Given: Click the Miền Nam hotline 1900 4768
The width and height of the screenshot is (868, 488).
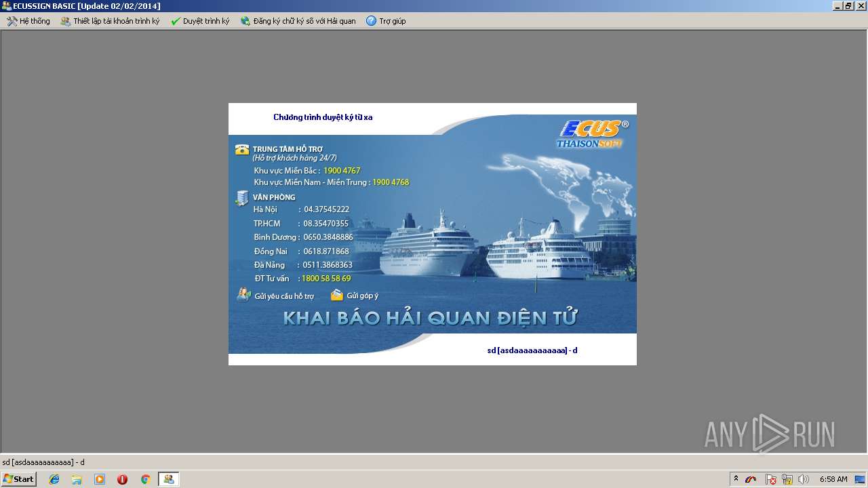Looking at the screenshot, I should (x=391, y=182).
